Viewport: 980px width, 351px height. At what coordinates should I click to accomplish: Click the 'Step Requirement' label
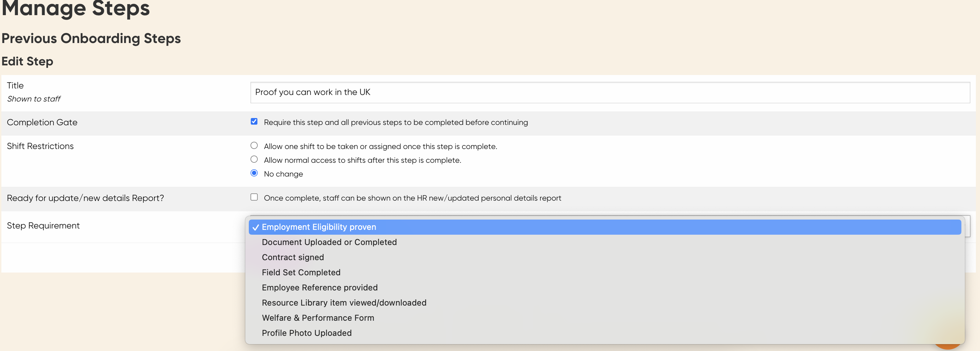pos(43,226)
